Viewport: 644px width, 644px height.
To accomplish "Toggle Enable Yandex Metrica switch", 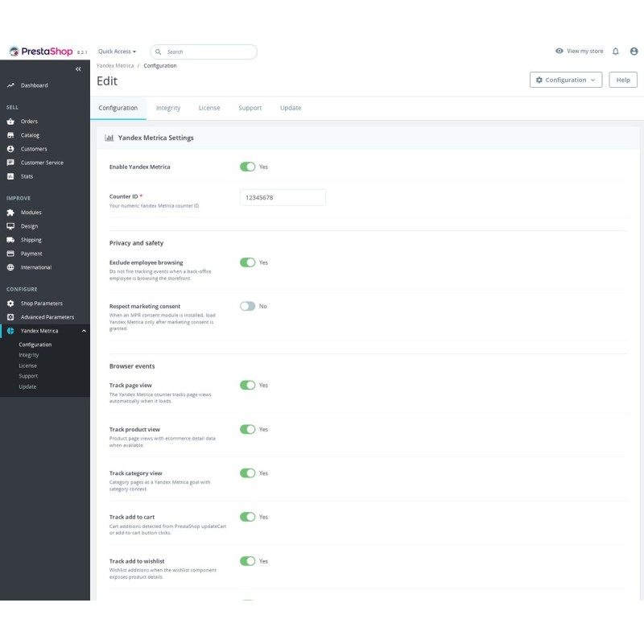I will pos(248,167).
